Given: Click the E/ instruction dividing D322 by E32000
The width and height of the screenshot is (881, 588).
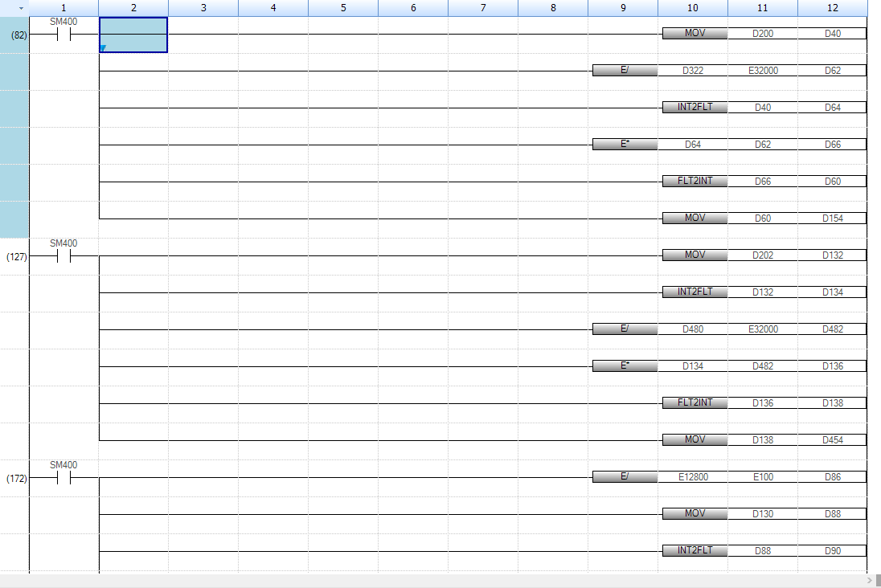Looking at the screenshot, I should click(625, 71).
